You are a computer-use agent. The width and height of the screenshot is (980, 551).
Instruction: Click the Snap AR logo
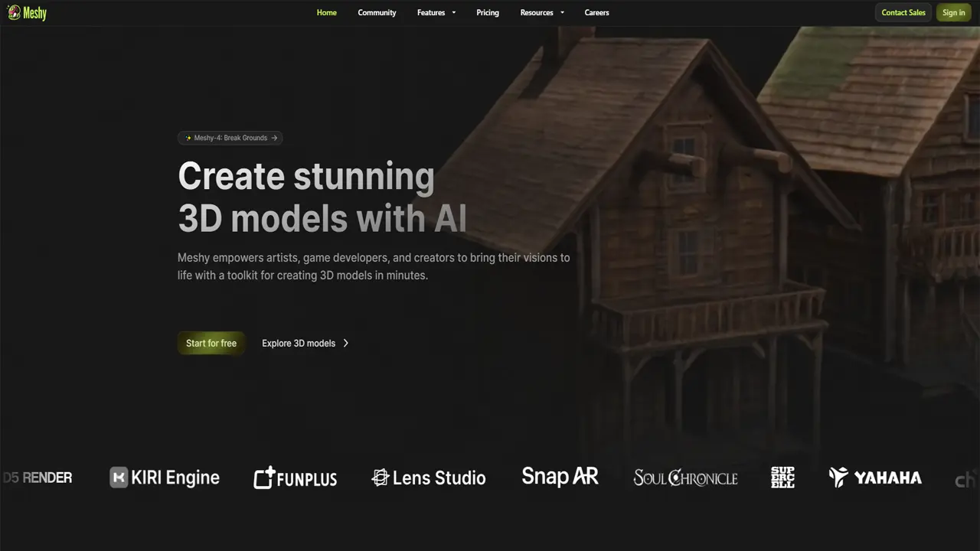560,477
